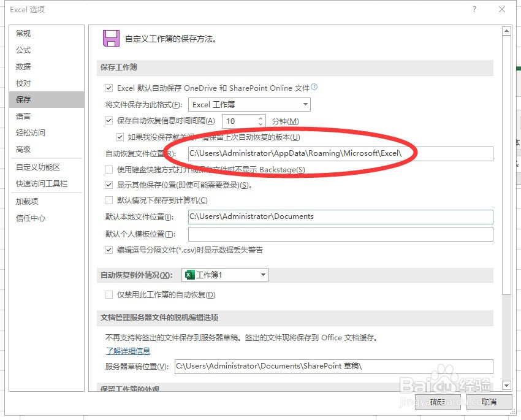Open 信任中心 options page
This screenshot has width=521, height=420.
pos(47,218)
